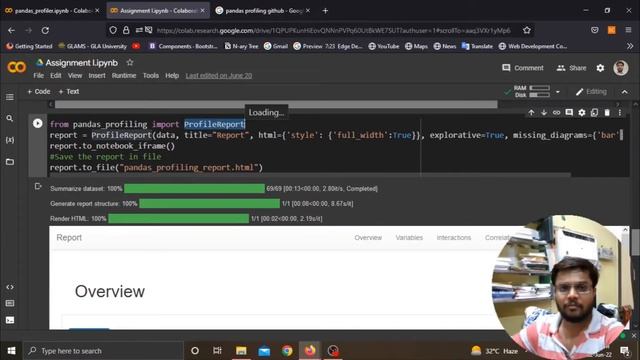Open the Gmail bookmark
Viewport: 640px width, 360px height.
(x=276, y=46)
